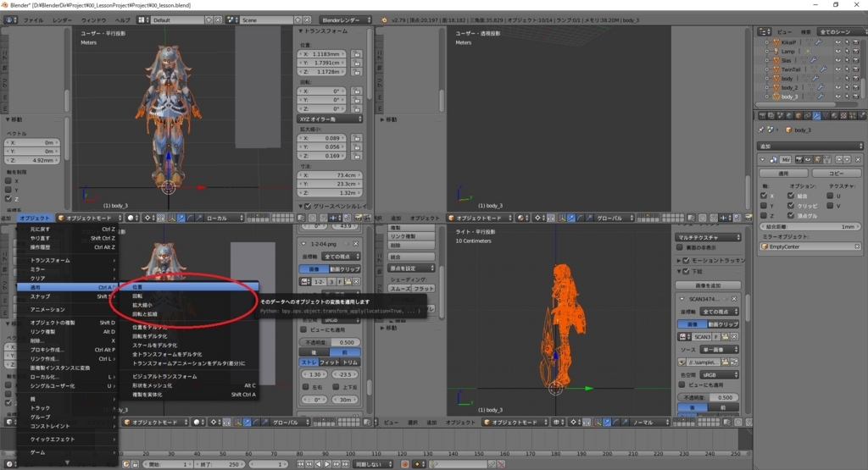Screen dimensions: 868x470
Task: Click play animation button in timeline
Action: [x=327, y=464]
